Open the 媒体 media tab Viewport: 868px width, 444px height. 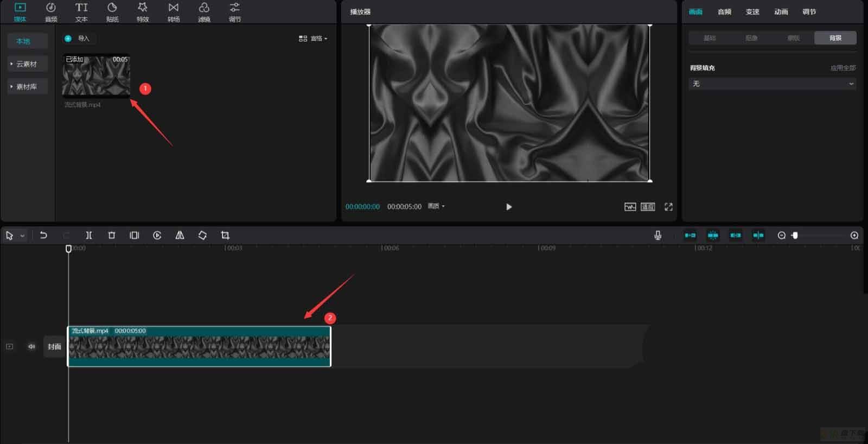(x=20, y=12)
